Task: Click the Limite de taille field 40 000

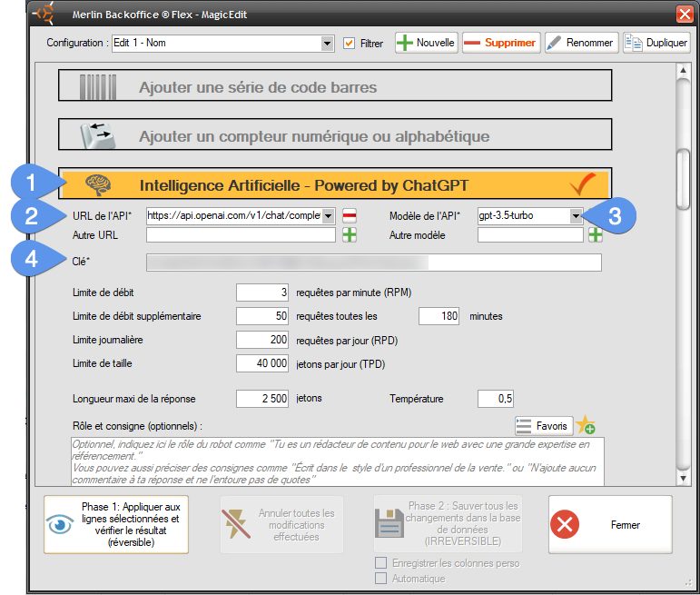Action: [262, 363]
